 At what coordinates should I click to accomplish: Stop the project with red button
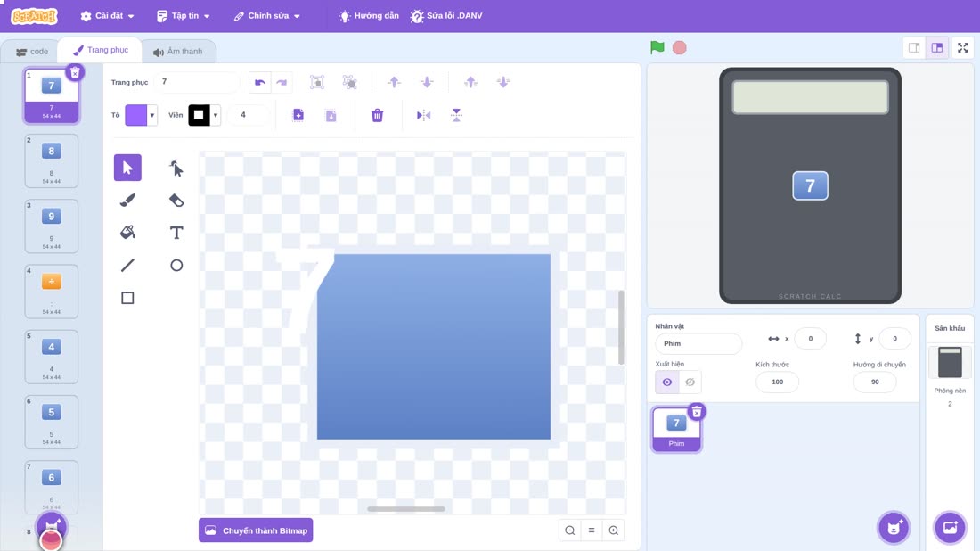pos(680,47)
